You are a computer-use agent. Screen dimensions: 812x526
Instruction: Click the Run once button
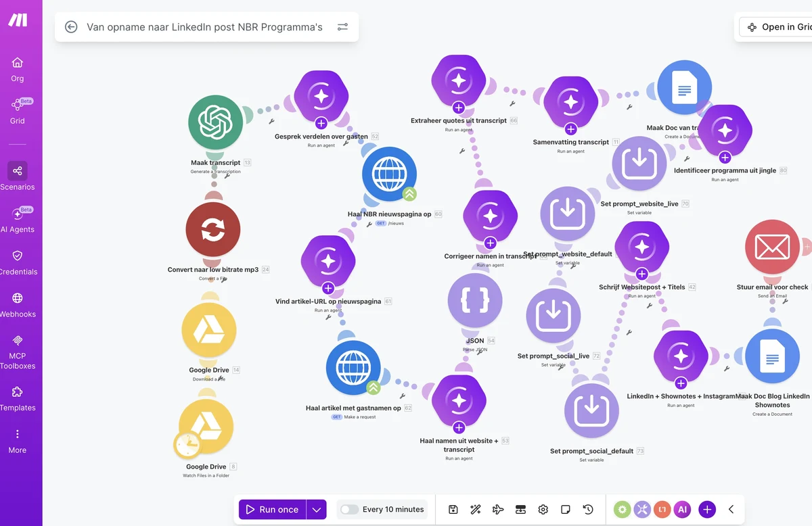tap(272, 510)
